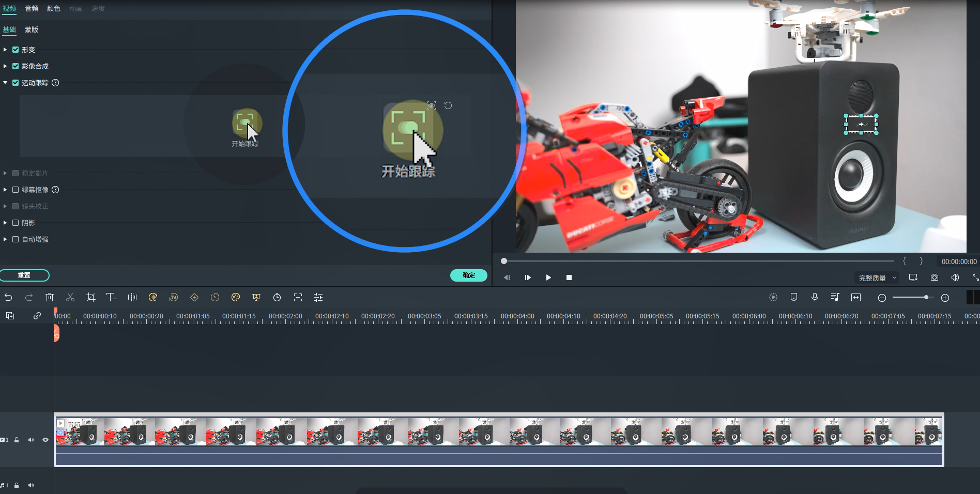Expand the 阴影 section arrow
980x494 pixels.
5,223
